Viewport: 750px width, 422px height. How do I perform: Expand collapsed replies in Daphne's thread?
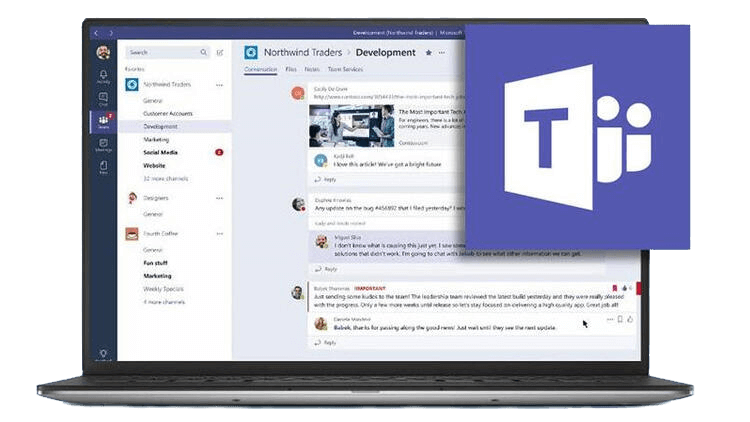point(340,223)
